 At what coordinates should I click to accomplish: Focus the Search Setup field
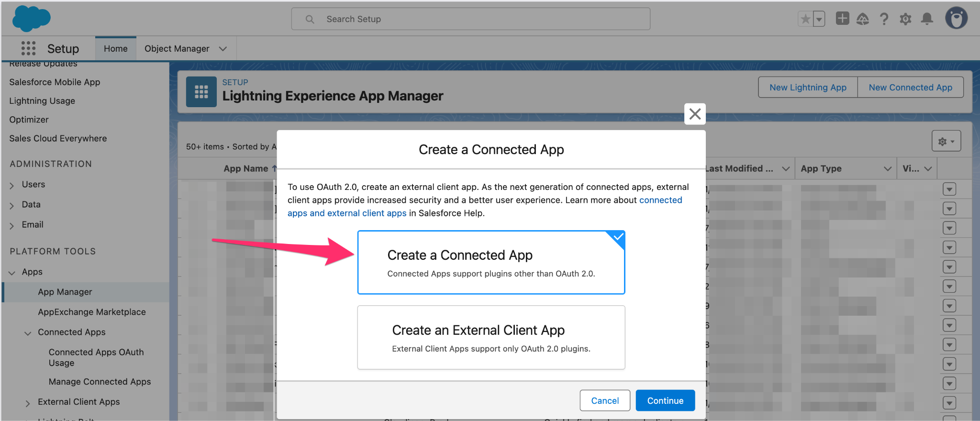[x=471, y=19]
